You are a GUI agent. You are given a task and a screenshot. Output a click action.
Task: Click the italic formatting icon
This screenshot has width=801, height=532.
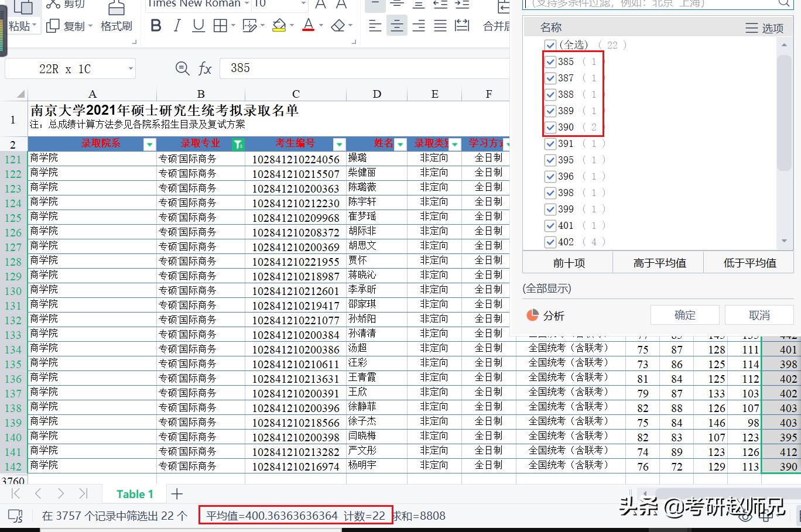point(177,26)
